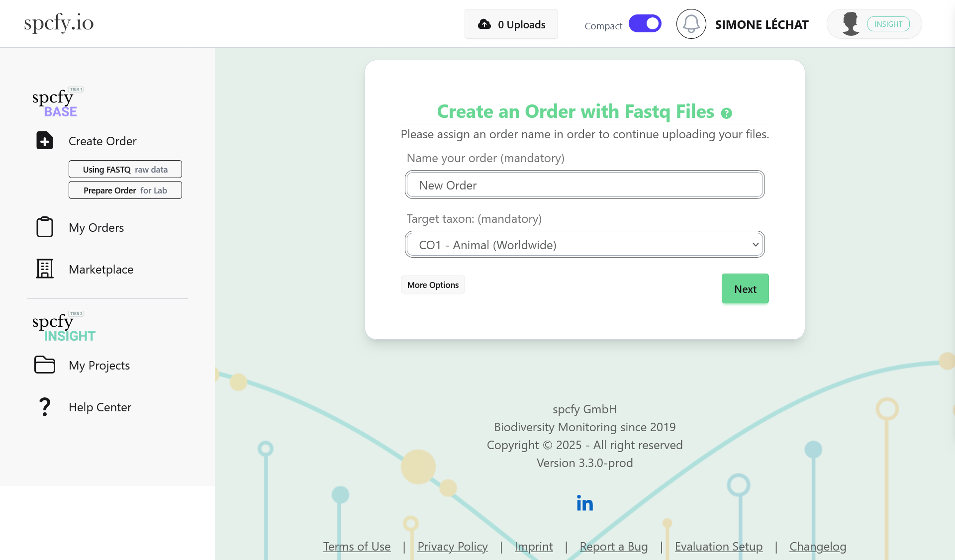Select Prepare Order for Lab option

(x=125, y=190)
